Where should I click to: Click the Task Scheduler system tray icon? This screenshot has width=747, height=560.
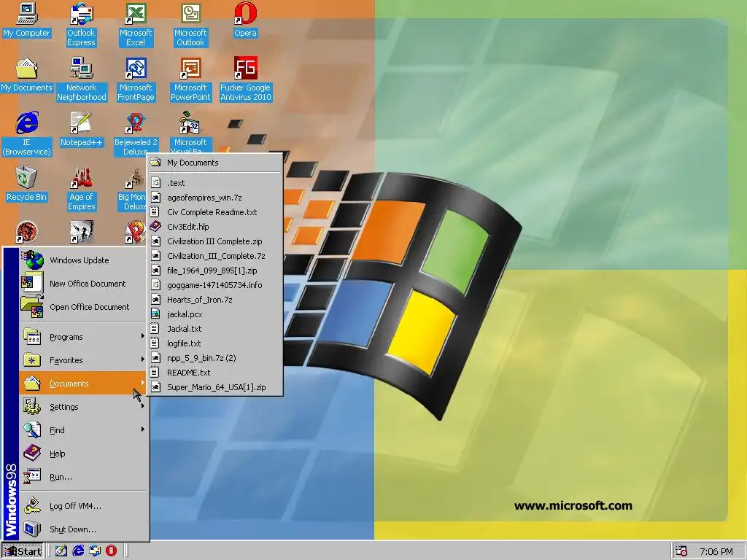[681, 551]
